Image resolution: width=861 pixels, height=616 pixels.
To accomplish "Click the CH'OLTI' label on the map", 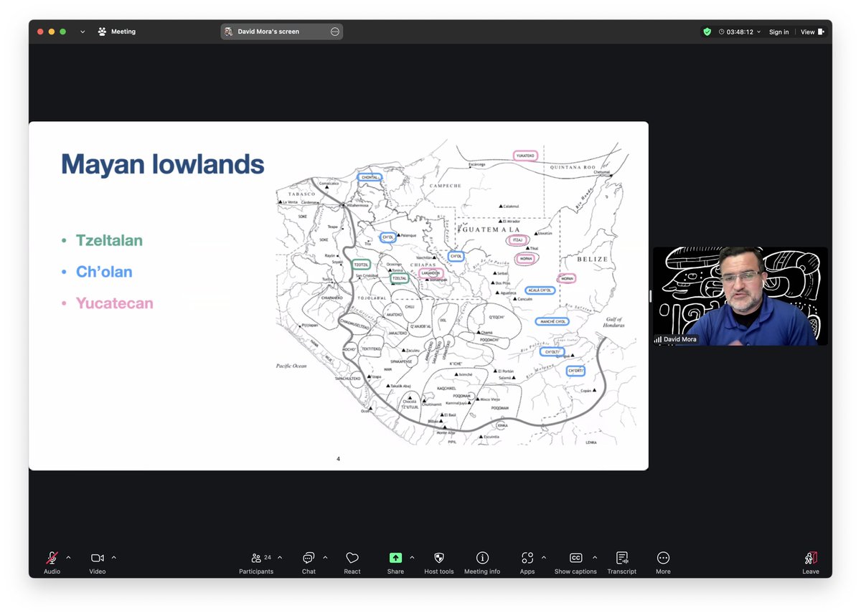I will 552,352.
